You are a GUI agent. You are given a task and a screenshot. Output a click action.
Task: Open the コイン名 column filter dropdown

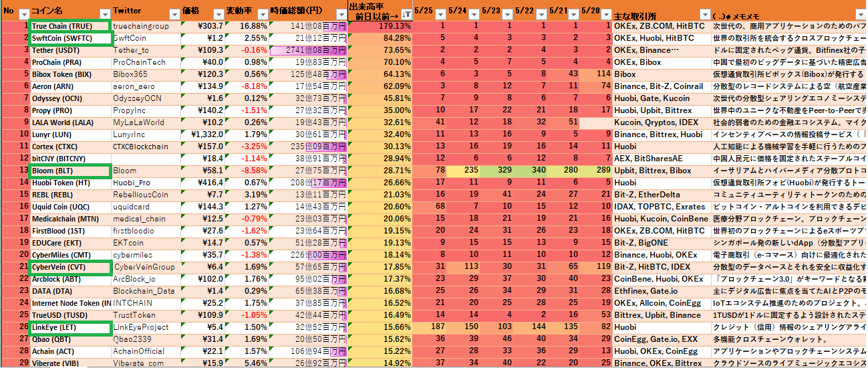pos(104,14)
